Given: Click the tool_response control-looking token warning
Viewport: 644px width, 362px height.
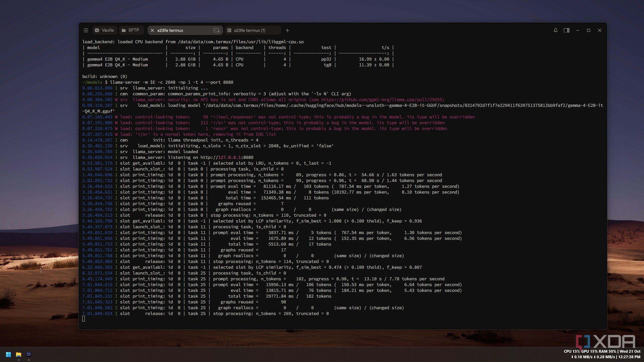Looking at the screenshot, I should point(278,117).
